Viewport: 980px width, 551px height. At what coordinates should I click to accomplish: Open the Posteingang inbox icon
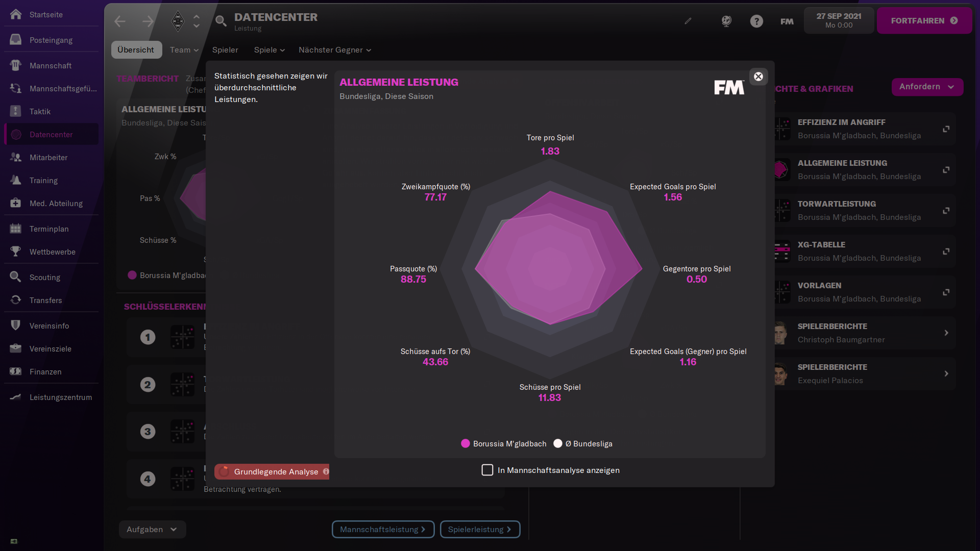pyautogui.click(x=16, y=40)
